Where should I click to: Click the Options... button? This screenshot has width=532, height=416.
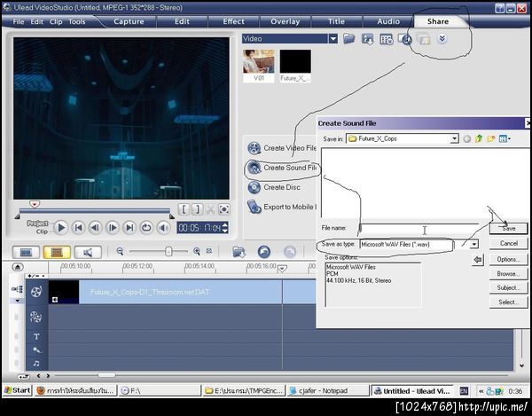(x=508, y=260)
